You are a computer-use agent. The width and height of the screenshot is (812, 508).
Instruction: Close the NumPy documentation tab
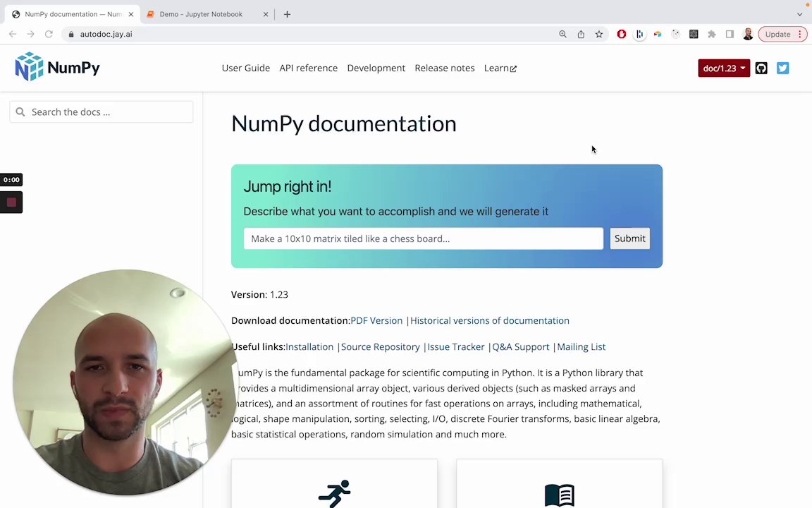tap(131, 15)
